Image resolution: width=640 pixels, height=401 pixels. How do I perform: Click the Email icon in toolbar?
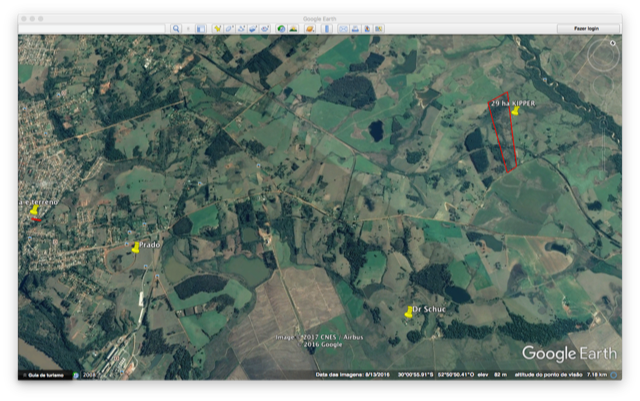point(343,29)
